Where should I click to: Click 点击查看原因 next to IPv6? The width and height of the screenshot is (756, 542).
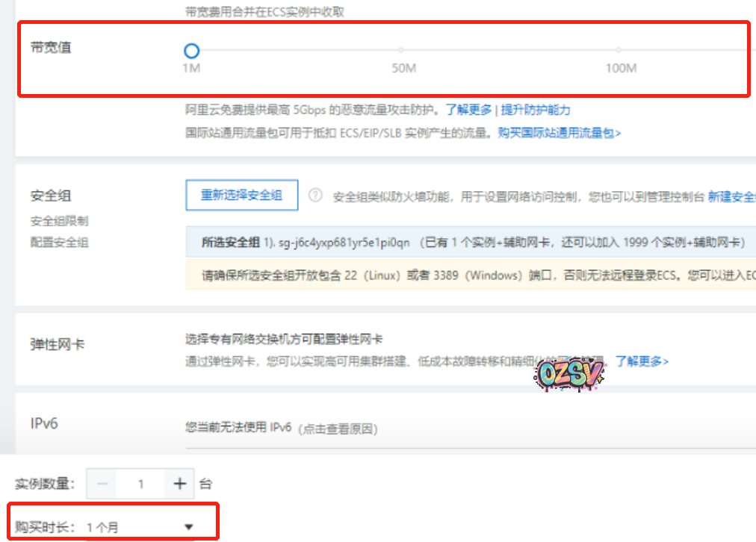pyautogui.click(x=338, y=429)
